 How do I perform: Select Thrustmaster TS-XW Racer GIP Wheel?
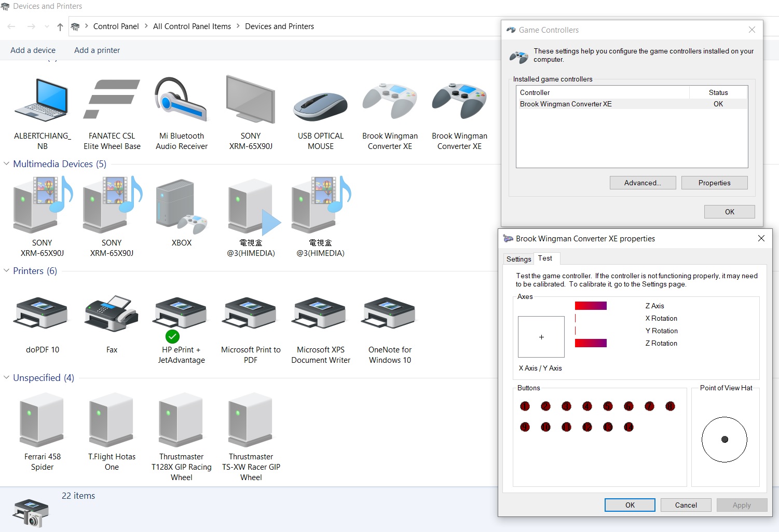tap(251, 436)
